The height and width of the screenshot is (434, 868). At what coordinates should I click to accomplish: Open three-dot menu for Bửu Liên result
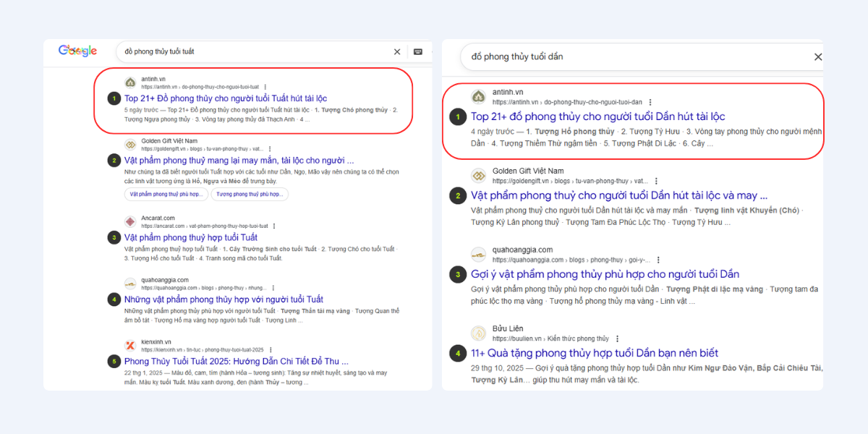pyautogui.click(x=617, y=339)
